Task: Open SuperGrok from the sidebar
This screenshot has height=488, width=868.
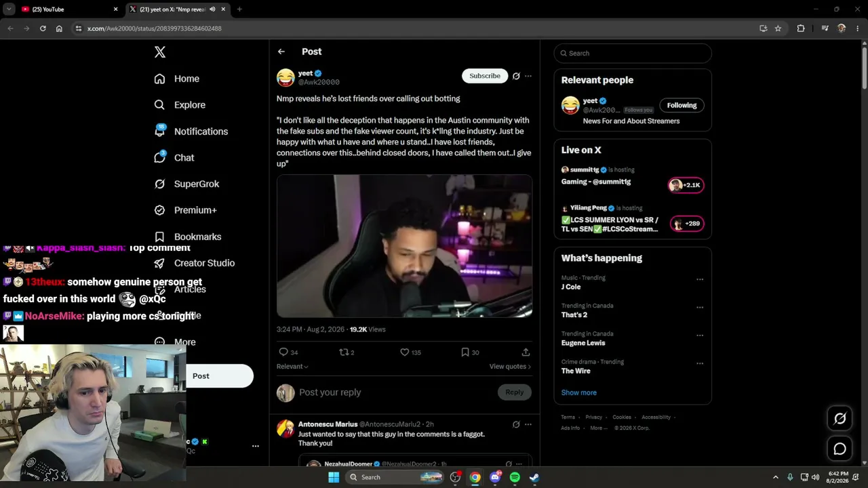Action: coord(186,184)
